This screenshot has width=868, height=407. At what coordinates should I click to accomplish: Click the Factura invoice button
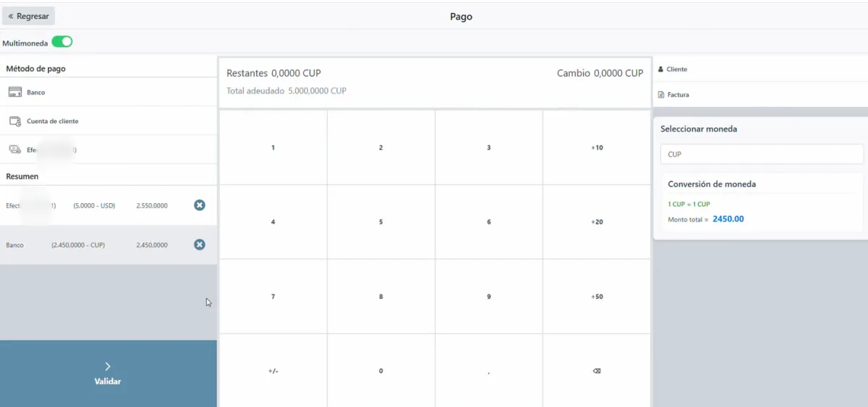(760, 95)
